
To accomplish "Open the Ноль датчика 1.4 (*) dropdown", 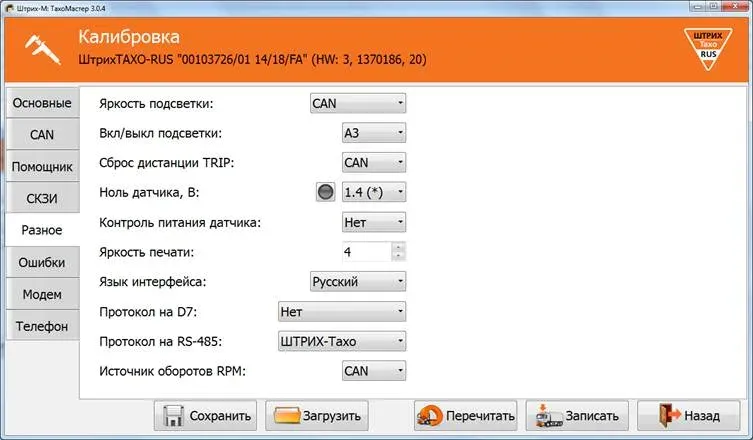I will pos(374,192).
